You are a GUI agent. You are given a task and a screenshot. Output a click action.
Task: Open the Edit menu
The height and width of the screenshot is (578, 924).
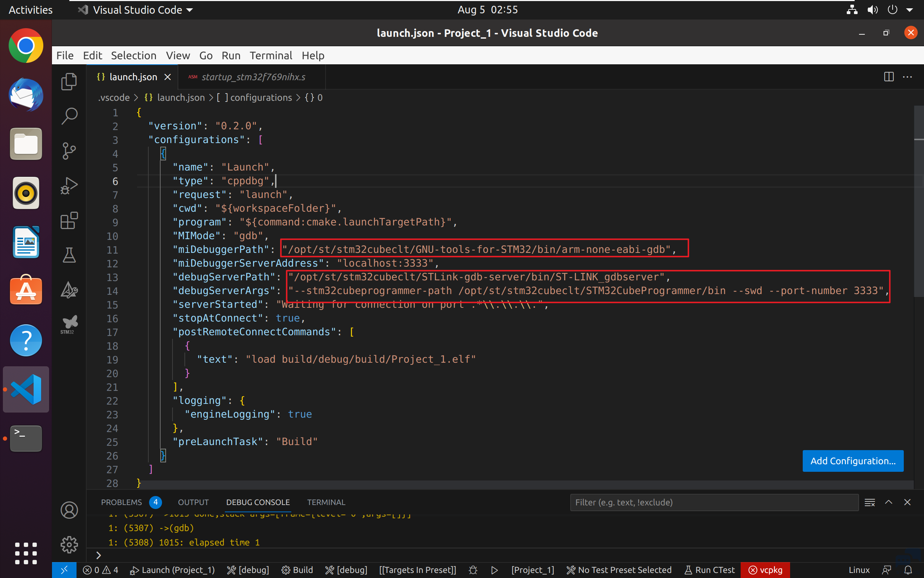pos(92,55)
